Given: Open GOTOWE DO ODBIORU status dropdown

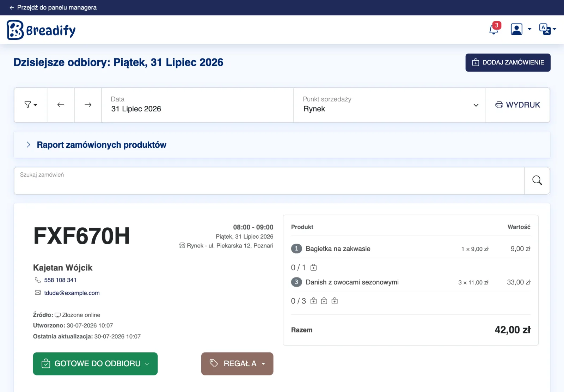Looking at the screenshot, I should (95, 364).
